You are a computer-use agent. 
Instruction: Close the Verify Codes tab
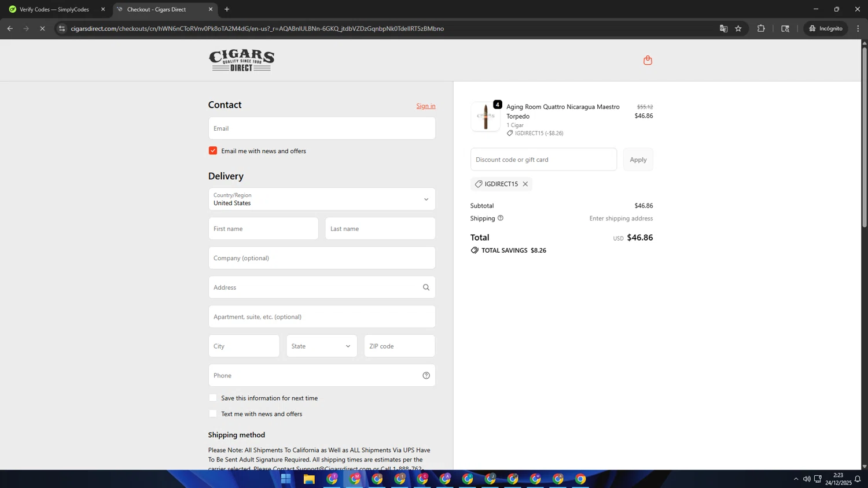point(103,9)
